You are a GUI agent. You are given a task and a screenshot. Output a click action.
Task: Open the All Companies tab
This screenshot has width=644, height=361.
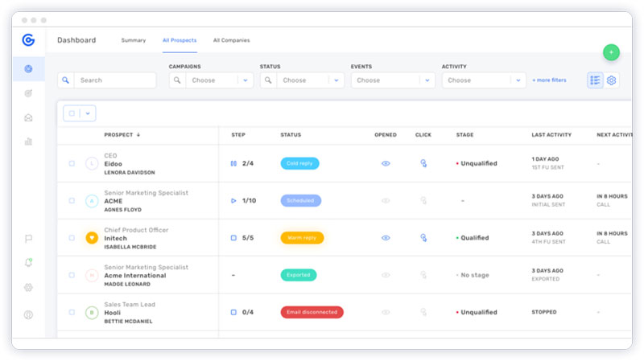(231, 40)
